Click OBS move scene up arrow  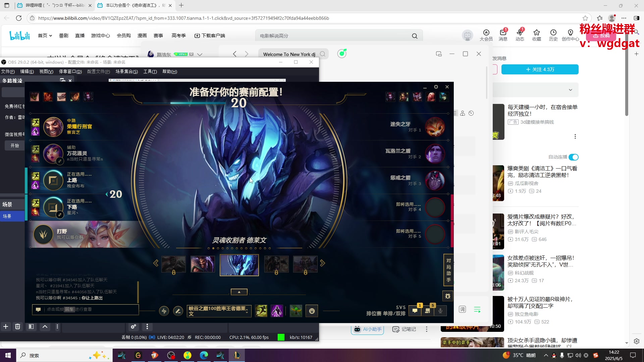coord(45,326)
